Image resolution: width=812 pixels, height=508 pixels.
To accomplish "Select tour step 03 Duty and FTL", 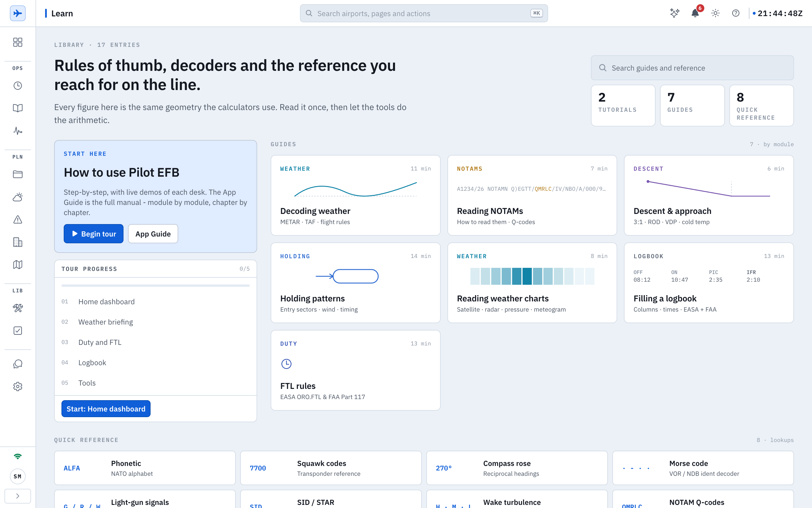I will (156, 342).
